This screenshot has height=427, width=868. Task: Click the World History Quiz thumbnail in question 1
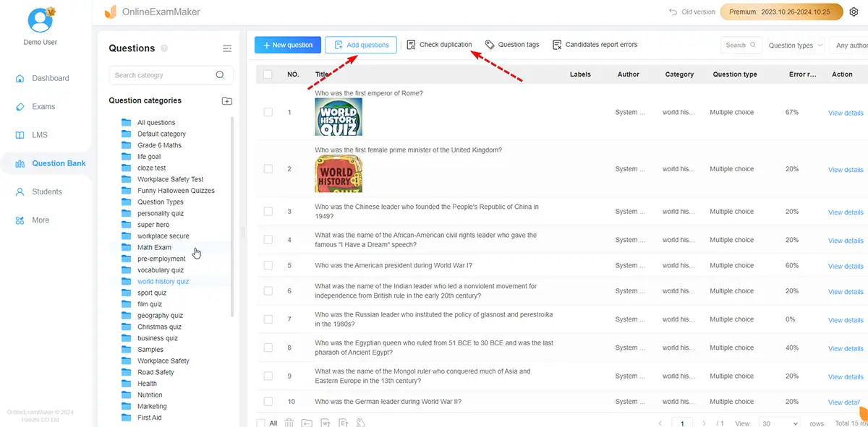[x=339, y=117]
